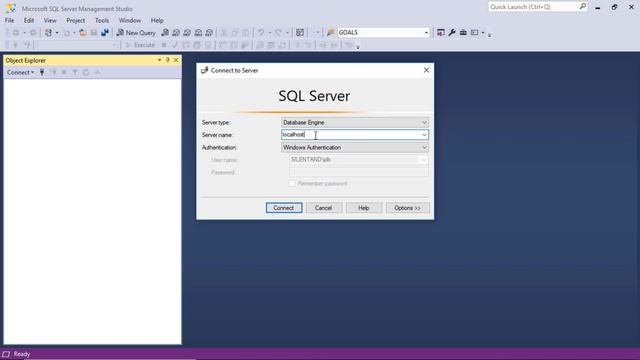Viewport: 640px width, 360px height.
Task: Click the window layout icon after Toolbox
Action: (x=474, y=33)
